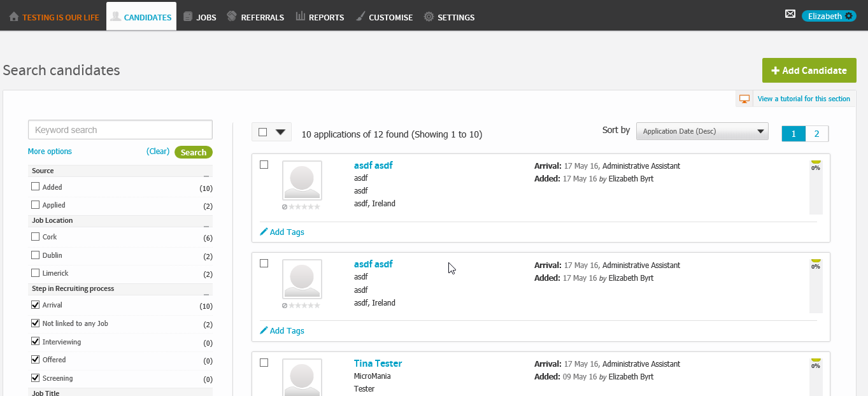This screenshot has width=868, height=396.
Task: Click the Customise paintbrush icon
Action: click(x=360, y=17)
